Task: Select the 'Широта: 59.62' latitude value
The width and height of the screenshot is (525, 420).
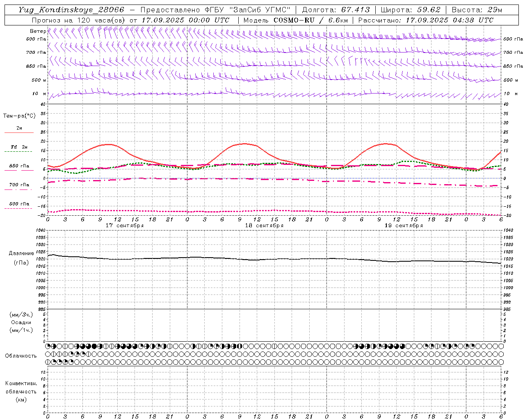Action: point(411,10)
